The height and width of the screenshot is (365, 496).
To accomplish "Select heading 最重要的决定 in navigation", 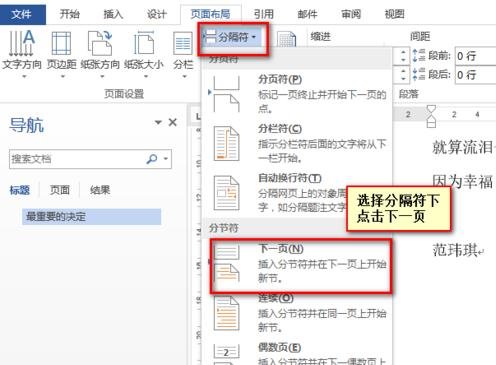I will [92, 217].
